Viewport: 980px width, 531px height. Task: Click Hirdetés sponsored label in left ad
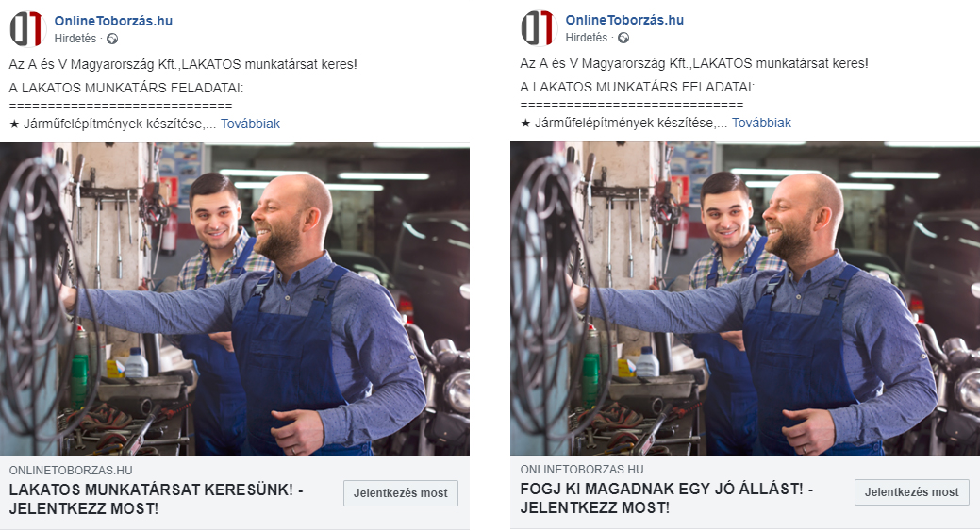(x=75, y=39)
